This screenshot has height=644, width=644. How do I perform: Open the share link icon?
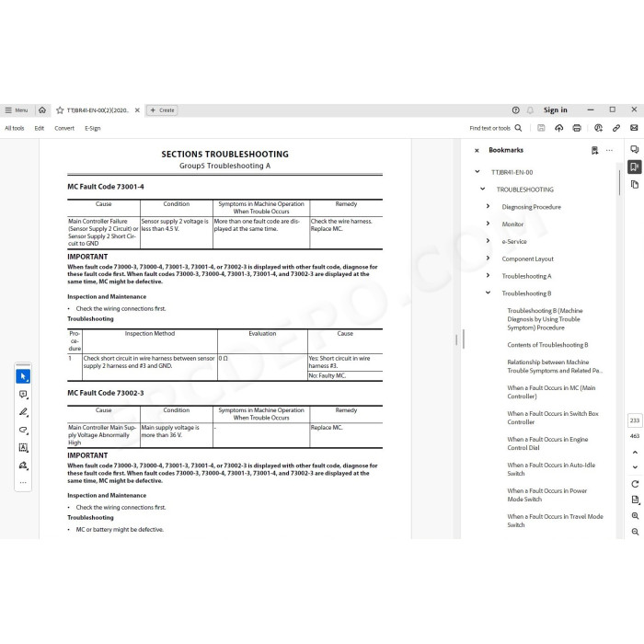pyautogui.click(x=616, y=128)
